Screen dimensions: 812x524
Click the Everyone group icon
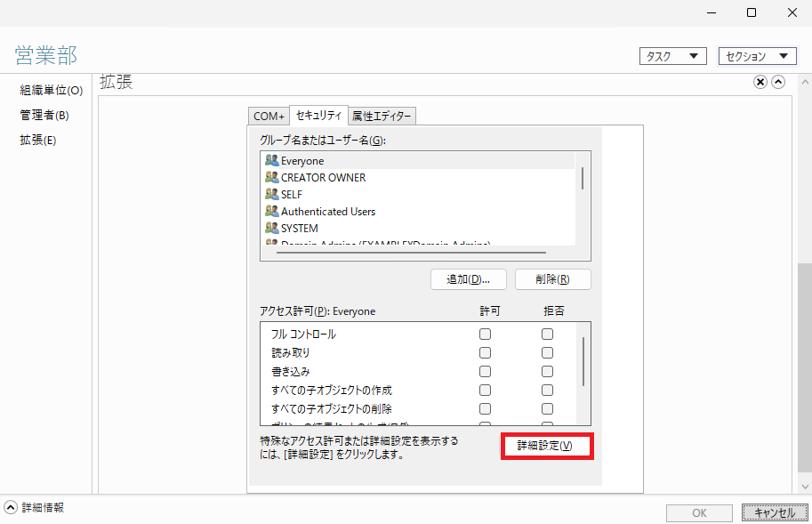coord(272,160)
